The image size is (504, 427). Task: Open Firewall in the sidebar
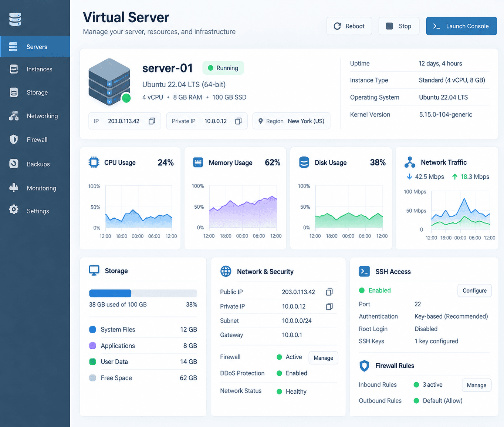click(35, 139)
